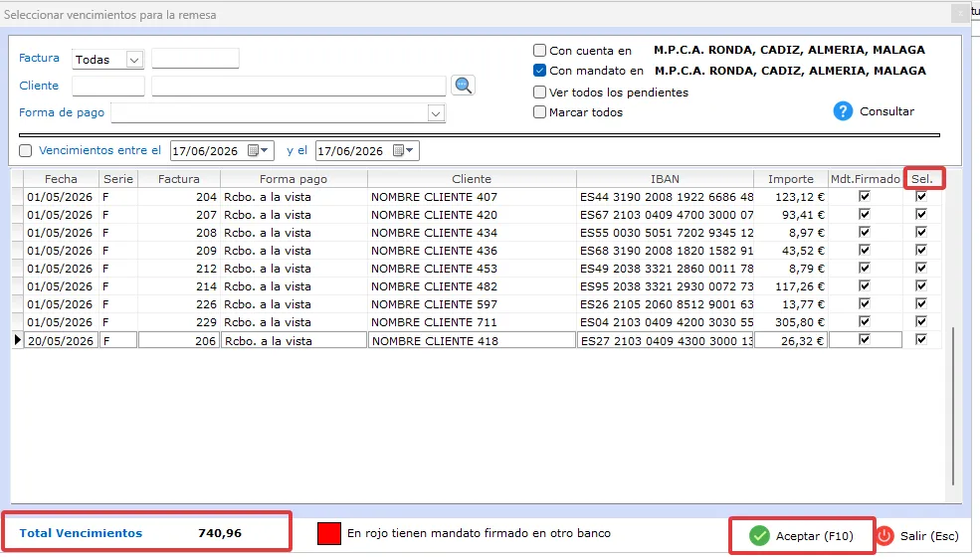This screenshot has width=980, height=559.
Task: Sort by Importe column header
Action: pyautogui.click(x=791, y=179)
